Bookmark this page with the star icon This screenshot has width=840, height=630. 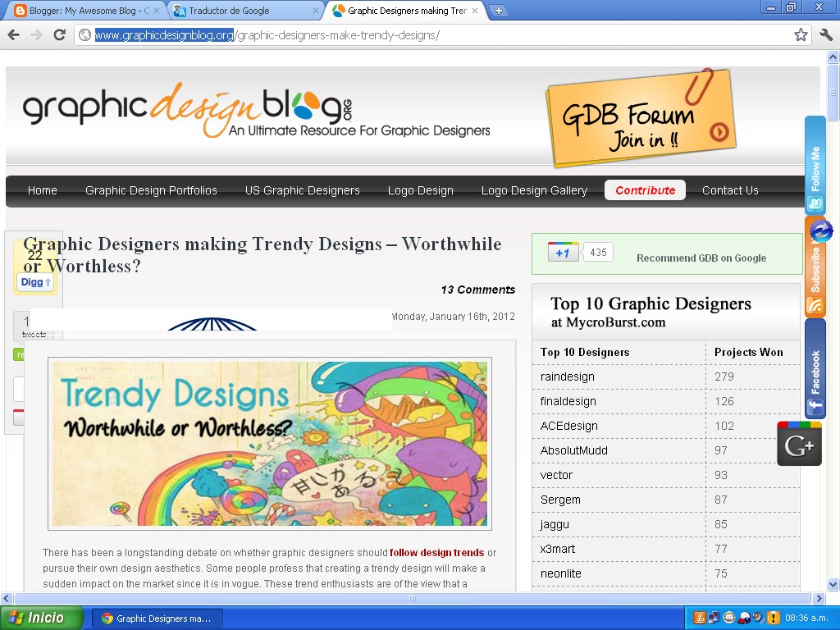coord(801,35)
